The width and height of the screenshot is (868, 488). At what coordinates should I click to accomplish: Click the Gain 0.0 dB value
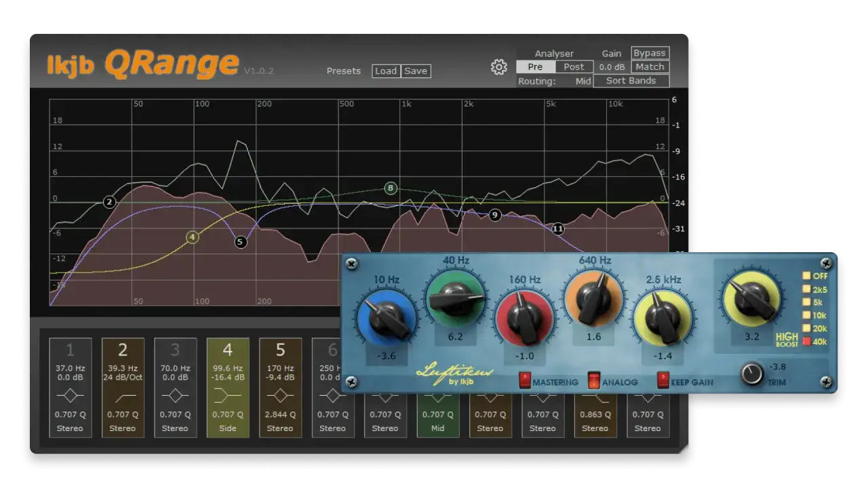click(612, 67)
